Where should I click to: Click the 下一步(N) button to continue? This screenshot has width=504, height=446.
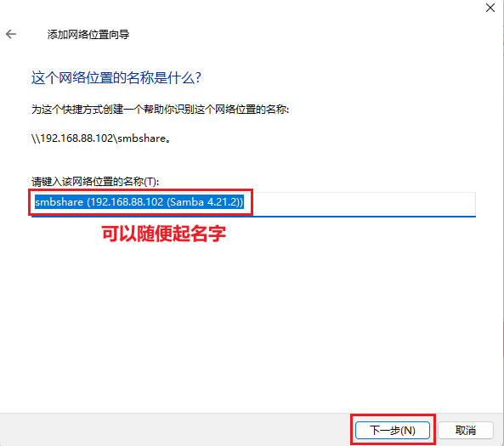click(393, 430)
